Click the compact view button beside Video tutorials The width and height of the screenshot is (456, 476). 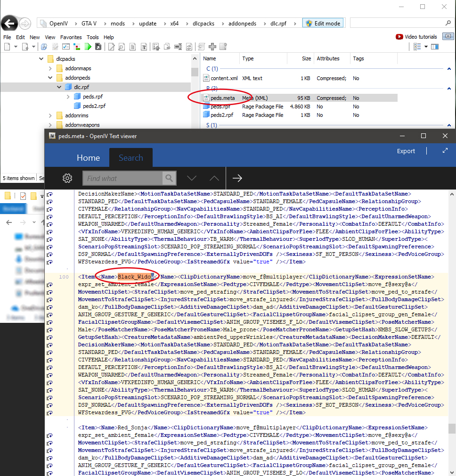448,36
